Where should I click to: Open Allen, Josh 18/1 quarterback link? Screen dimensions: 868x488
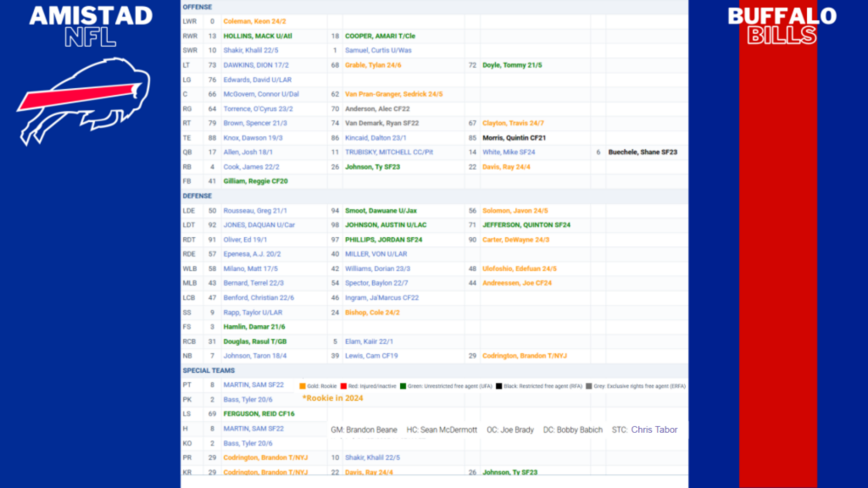point(246,152)
